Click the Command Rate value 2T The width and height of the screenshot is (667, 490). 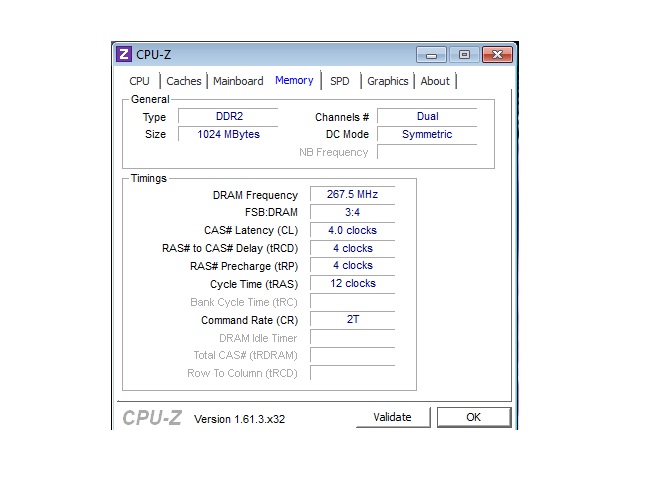click(x=353, y=319)
